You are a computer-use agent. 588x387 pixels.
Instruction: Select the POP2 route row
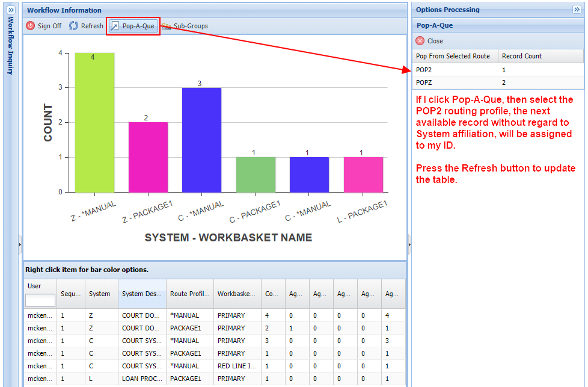(498, 70)
